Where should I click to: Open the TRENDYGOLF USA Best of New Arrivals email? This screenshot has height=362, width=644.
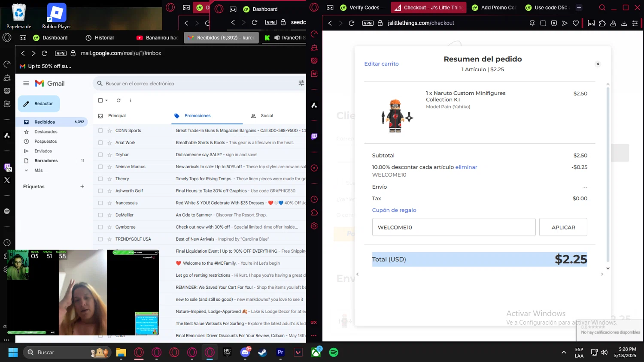point(200,239)
